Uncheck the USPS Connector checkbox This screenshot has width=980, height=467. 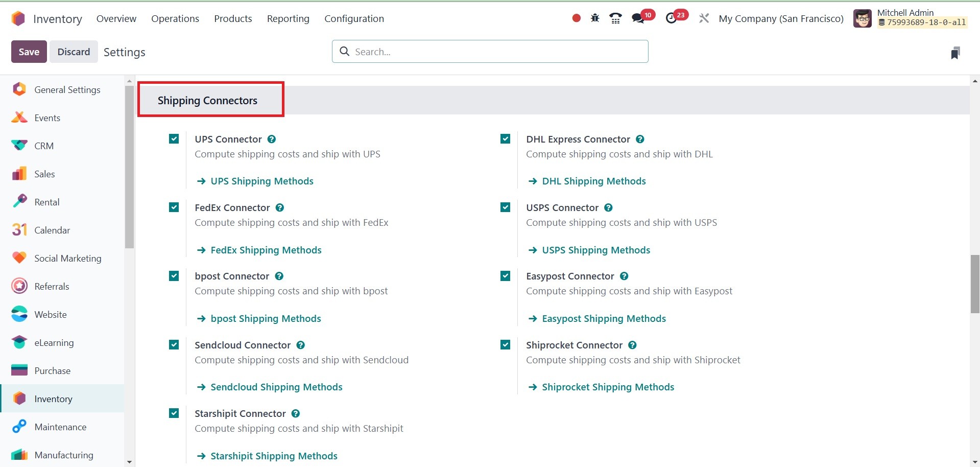pos(506,207)
